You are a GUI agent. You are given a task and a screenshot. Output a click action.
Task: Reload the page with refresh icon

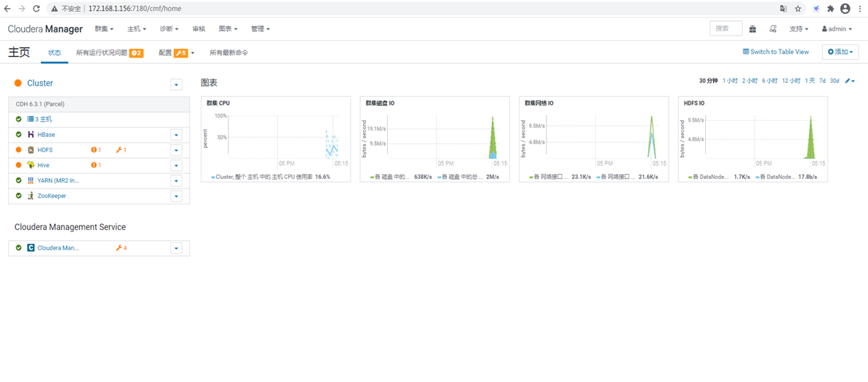[x=36, y=9]
